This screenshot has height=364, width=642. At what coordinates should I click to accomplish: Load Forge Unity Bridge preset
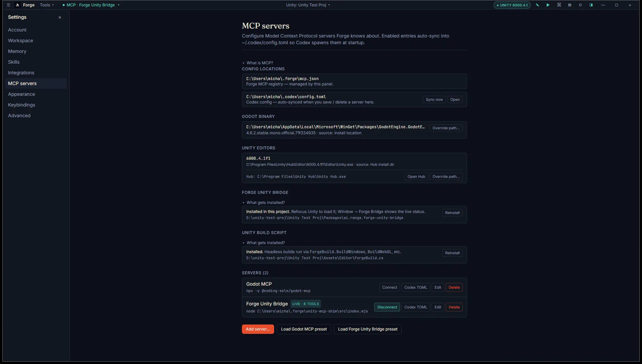pyautogui.click(x=368, y=329)
